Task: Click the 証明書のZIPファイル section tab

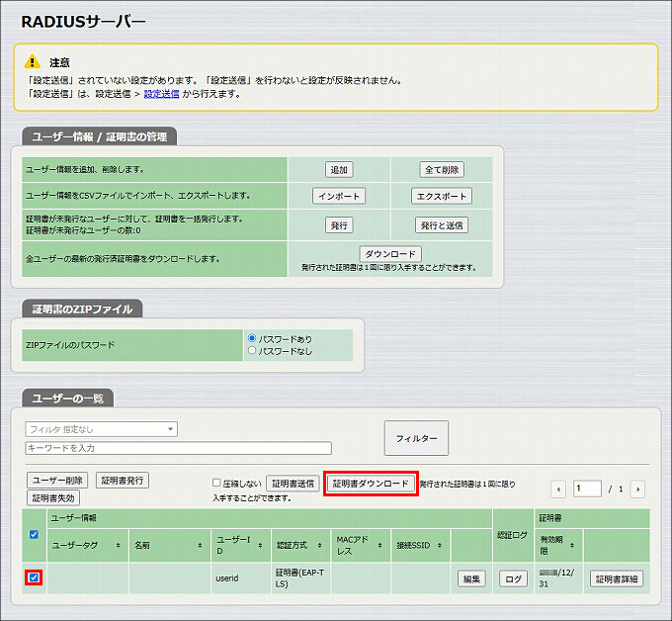Action: [82, 310]
